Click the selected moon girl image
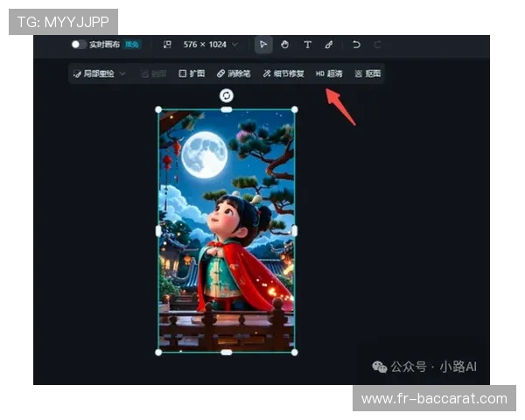The width and height of the screenshot is (525, 420). pos(227,231)
